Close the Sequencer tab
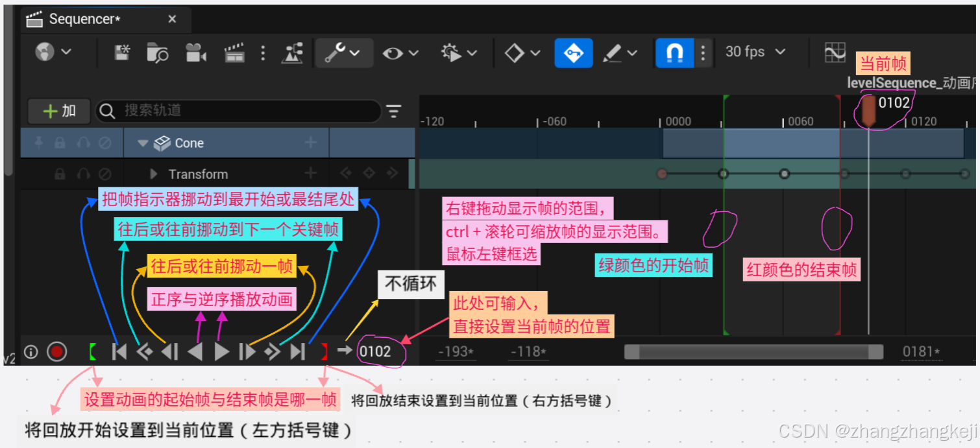Screen dimensions: 980x448 (172, 19)
